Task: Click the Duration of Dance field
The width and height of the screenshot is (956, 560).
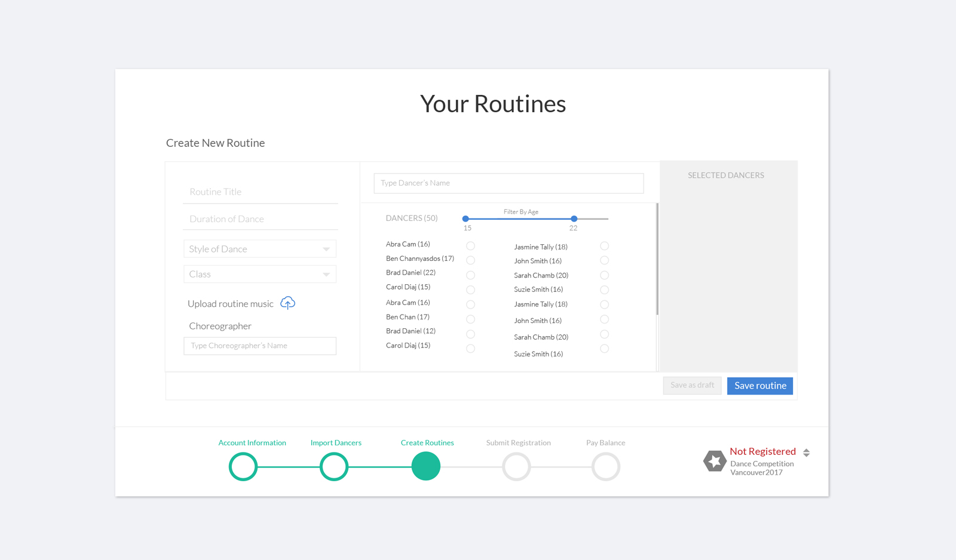Action: [261, 219]
